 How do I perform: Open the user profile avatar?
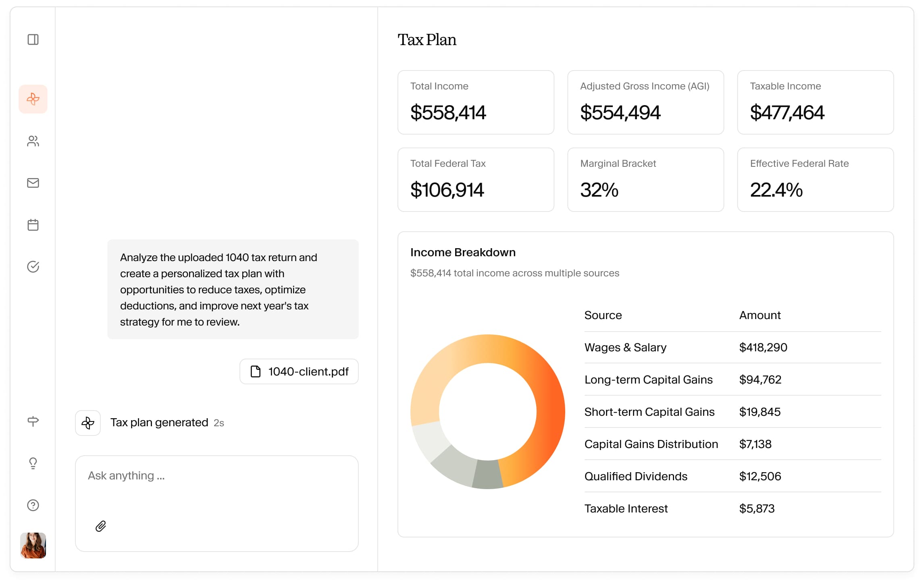[33, 546]
